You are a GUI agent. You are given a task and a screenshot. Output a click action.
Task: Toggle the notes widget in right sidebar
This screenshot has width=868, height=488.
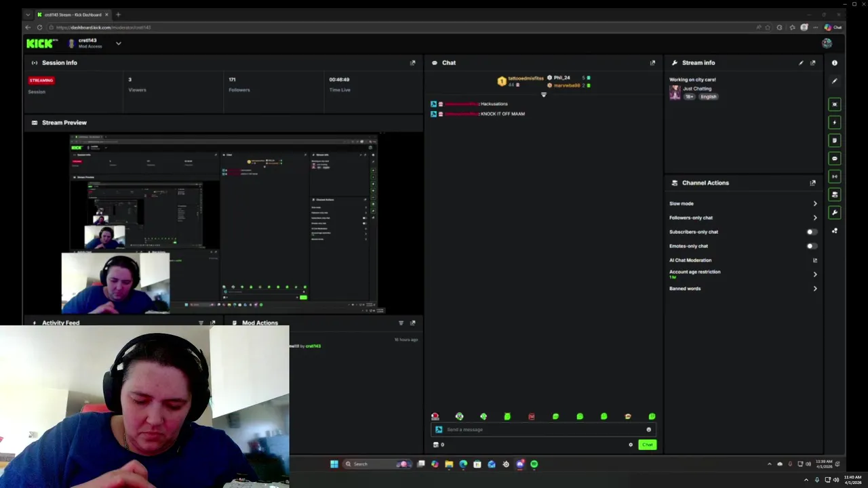click(x=835, y=140)
